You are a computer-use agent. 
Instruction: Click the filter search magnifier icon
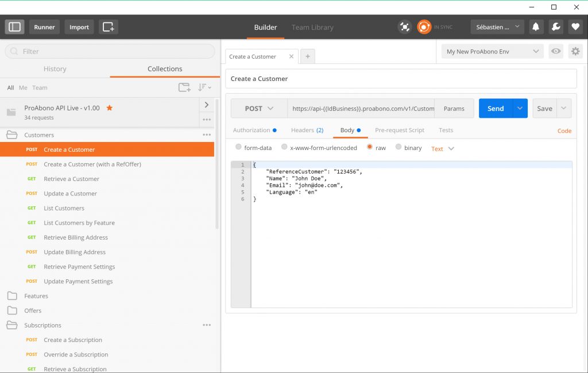pyautogui.click(x=14, y=51)
